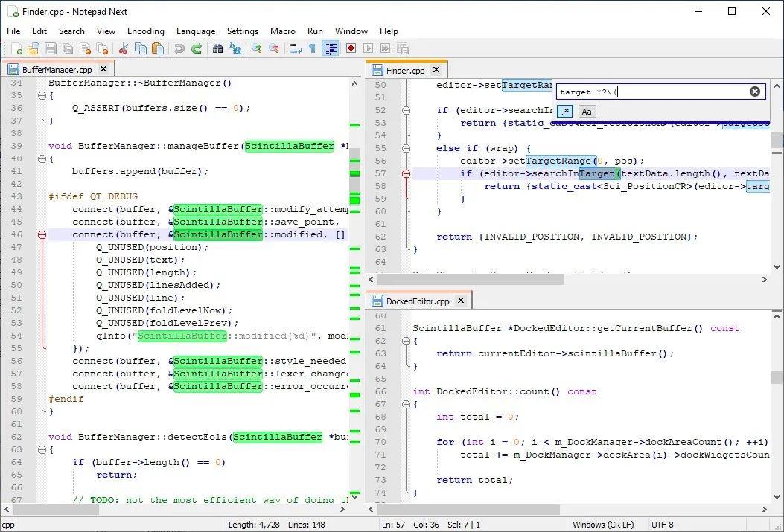Open the Macro menu
784x532 pixels.
click(x=282, y=31)
